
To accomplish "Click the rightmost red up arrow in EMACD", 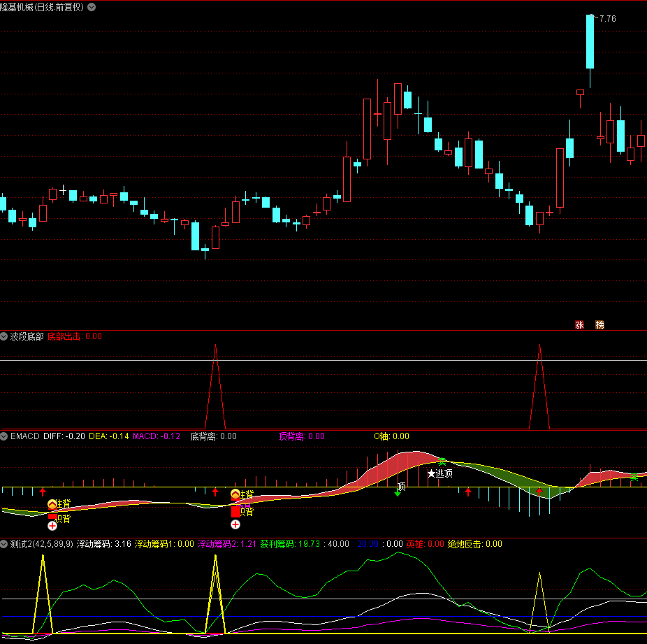I will [539, 492].
